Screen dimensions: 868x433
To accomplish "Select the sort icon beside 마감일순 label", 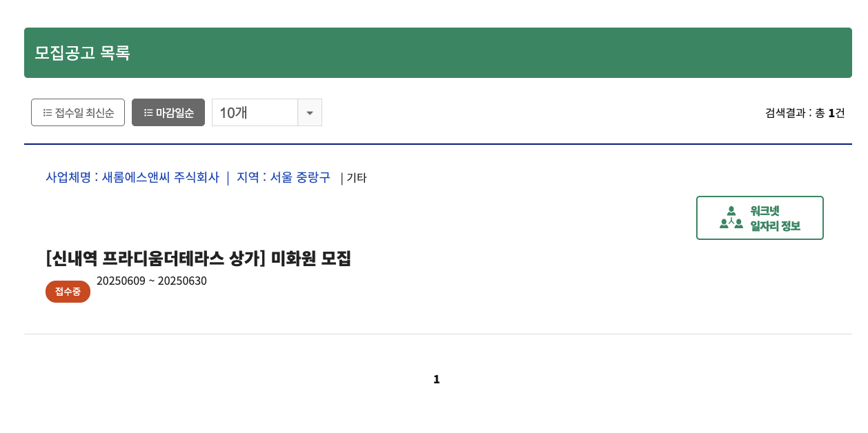I will [x=148, y=112].
